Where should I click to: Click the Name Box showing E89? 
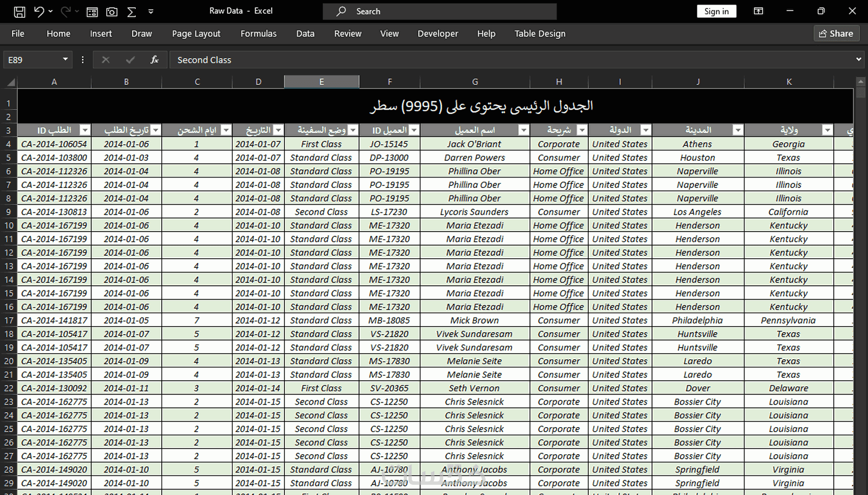tap(32, 60)
